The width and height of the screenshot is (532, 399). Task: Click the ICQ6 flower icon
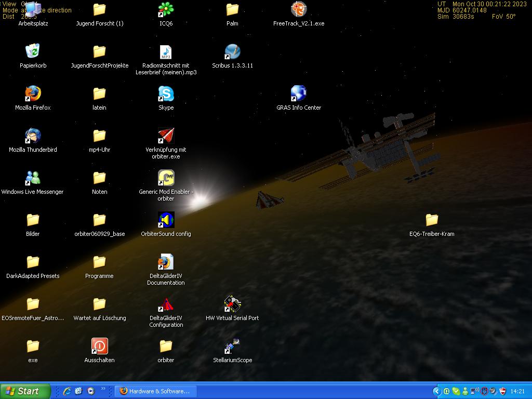[x=166, y=10]
